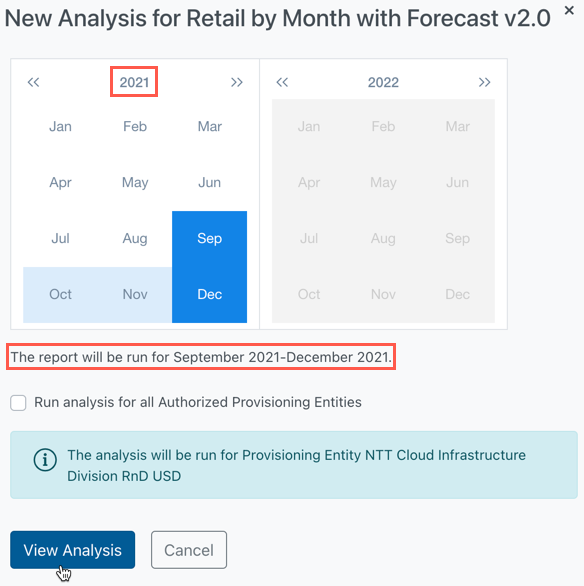Pick Jan in the 2021 calendar
This screenshot has width=584, height=586.
click(60, 127)
